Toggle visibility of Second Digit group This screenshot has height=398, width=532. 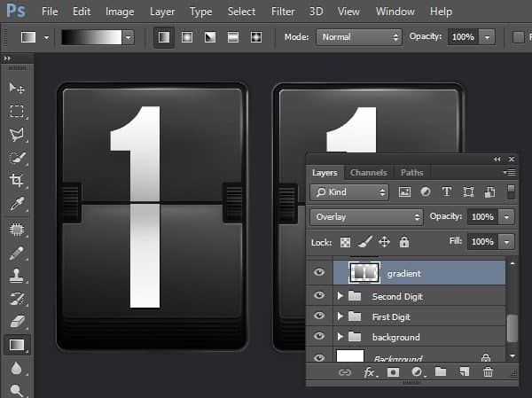click(319, 296)
